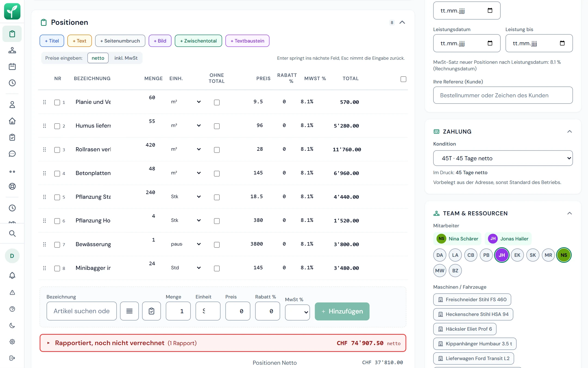Select the checkbox for row 4 Betonplatten
588x368 pixels.
57,173
